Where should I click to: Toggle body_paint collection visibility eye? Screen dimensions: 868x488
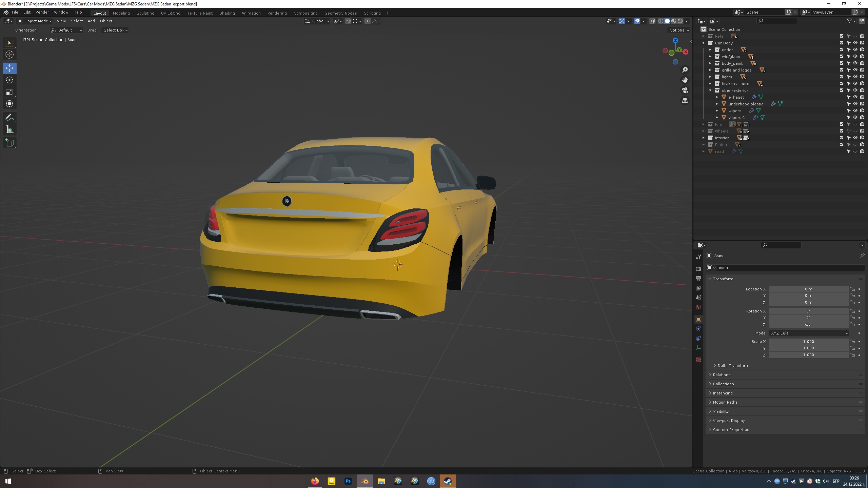pos(855,63)
